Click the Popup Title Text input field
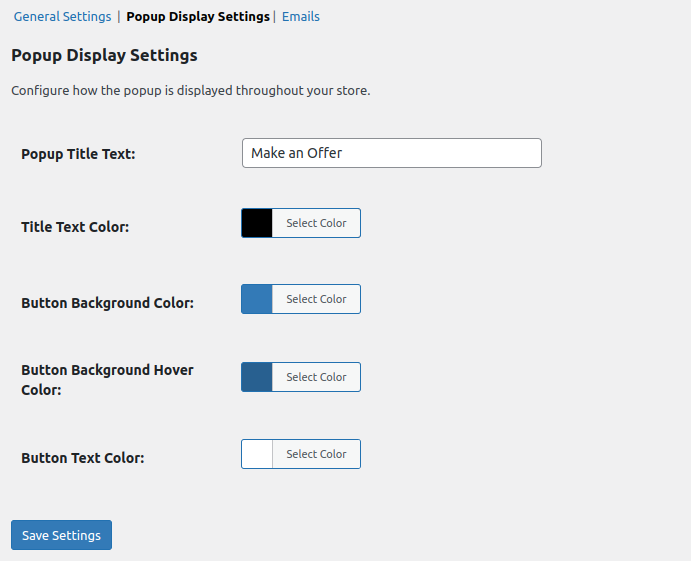The image size is (691, 561). [x=391, y=153]
